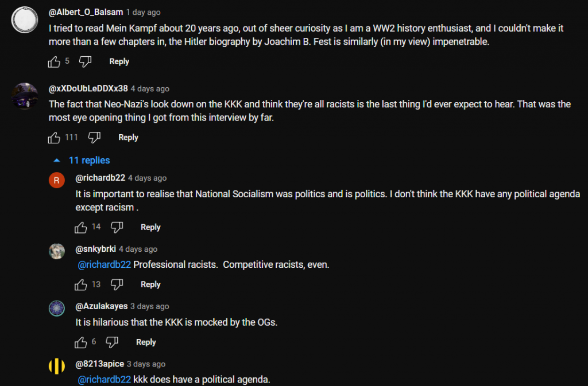Open the @Azulakayes username link

coord(102,306)
